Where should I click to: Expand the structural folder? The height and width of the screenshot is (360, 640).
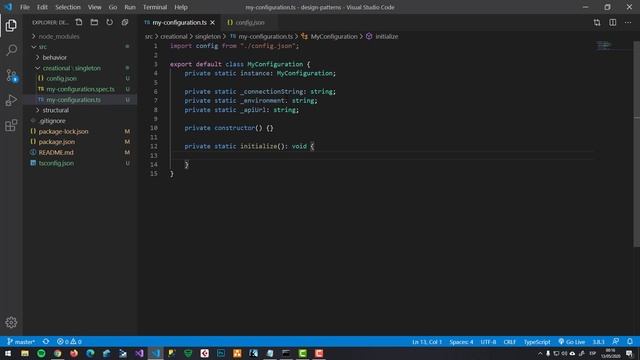tap(80, 110)
